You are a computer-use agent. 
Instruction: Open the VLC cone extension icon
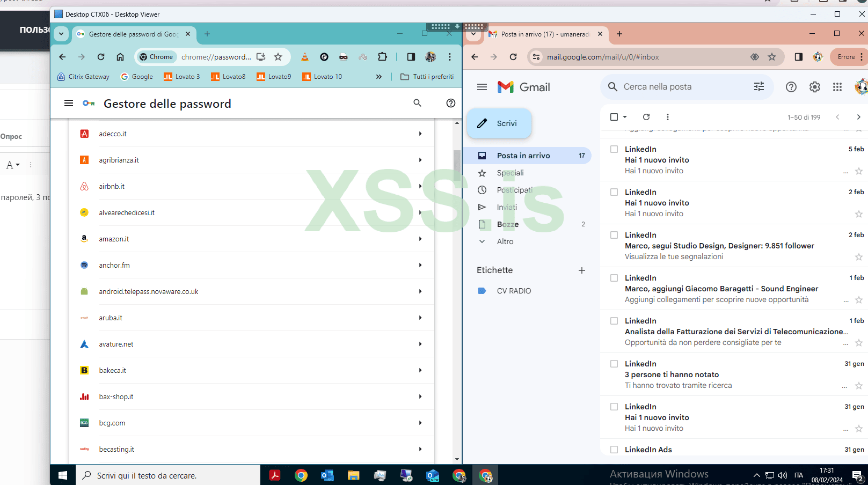tap(305, 57)
